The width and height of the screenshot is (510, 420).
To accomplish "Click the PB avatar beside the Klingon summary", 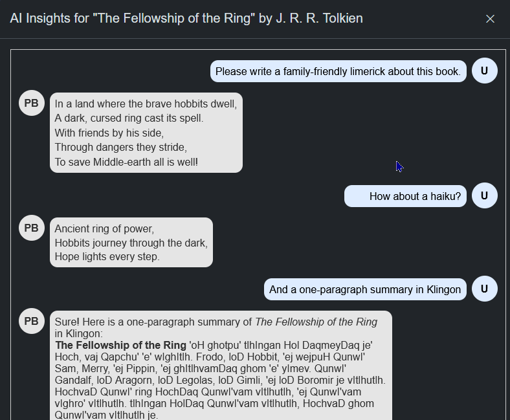I will (x=31, y=322).
